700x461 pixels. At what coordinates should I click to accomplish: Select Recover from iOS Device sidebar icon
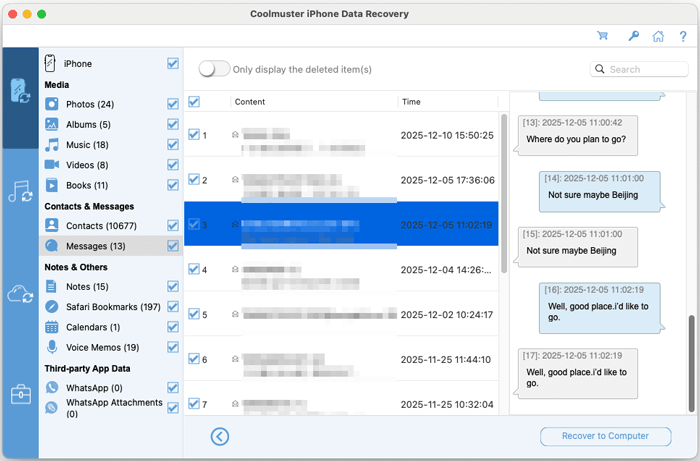tap(20, 91)
